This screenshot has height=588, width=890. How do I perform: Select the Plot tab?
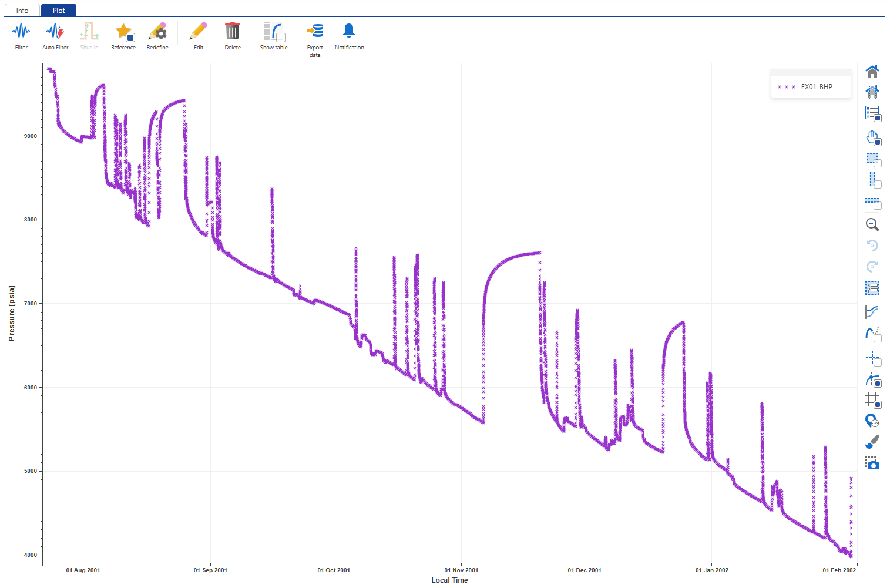tap(58, 10)
